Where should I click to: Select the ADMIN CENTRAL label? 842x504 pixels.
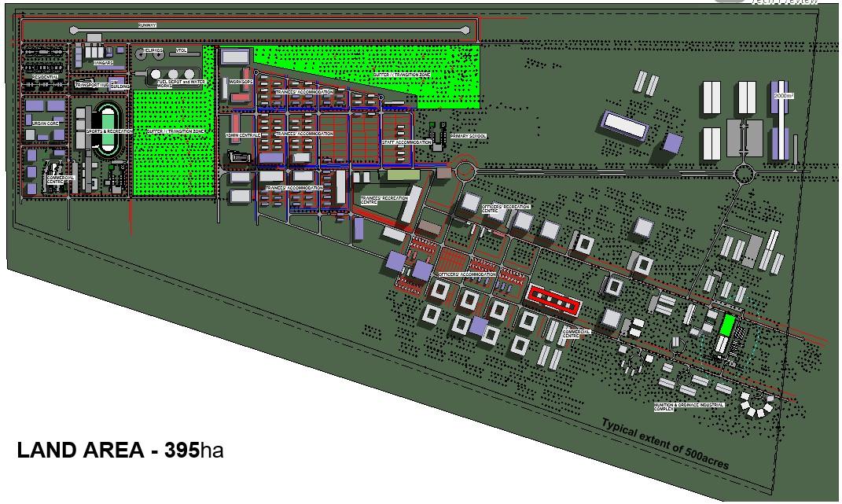pos(242,135)
